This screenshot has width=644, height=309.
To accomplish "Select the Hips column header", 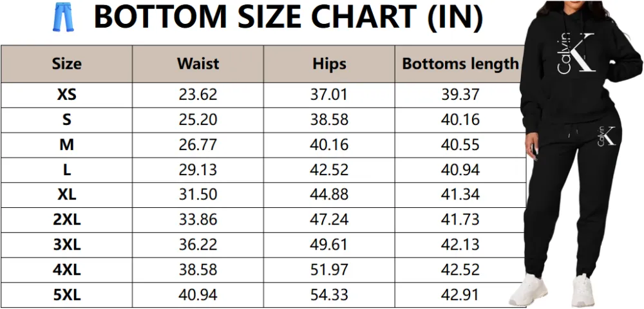I will (329, 64).
